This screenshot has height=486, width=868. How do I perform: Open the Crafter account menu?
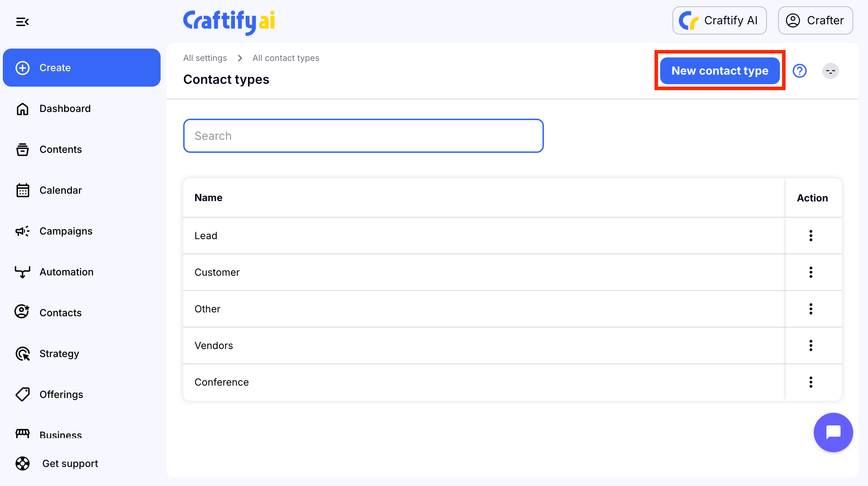pyautogui.click(x=815, y=20)
